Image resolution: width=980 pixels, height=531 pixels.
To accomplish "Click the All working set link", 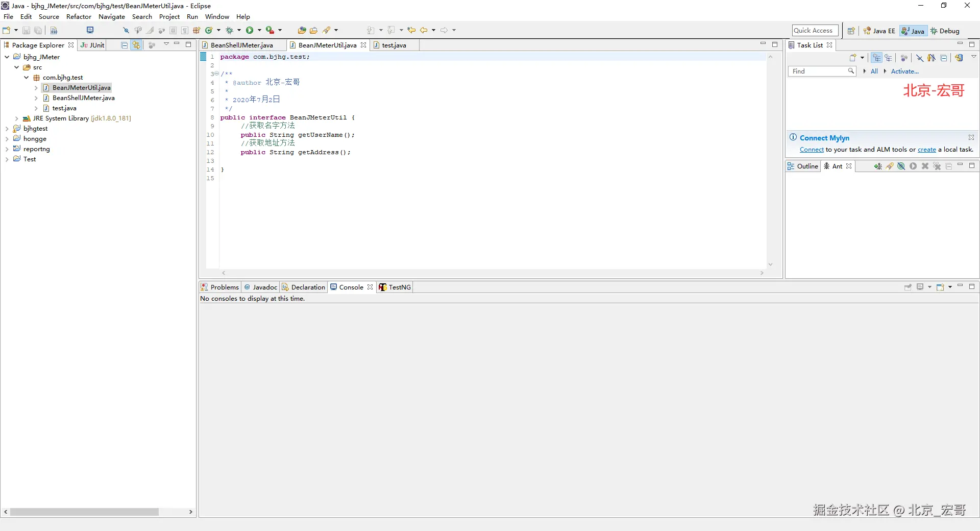I will pyautogui.click(x=874, y=71).
